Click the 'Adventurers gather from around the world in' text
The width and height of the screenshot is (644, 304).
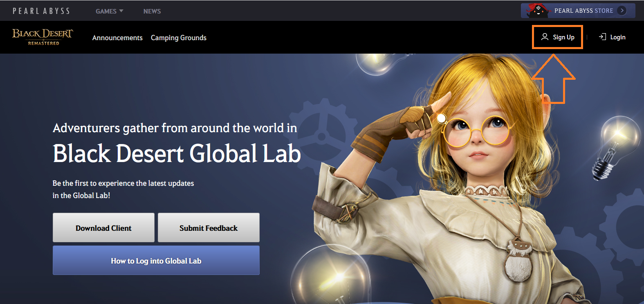pos(175,128)
